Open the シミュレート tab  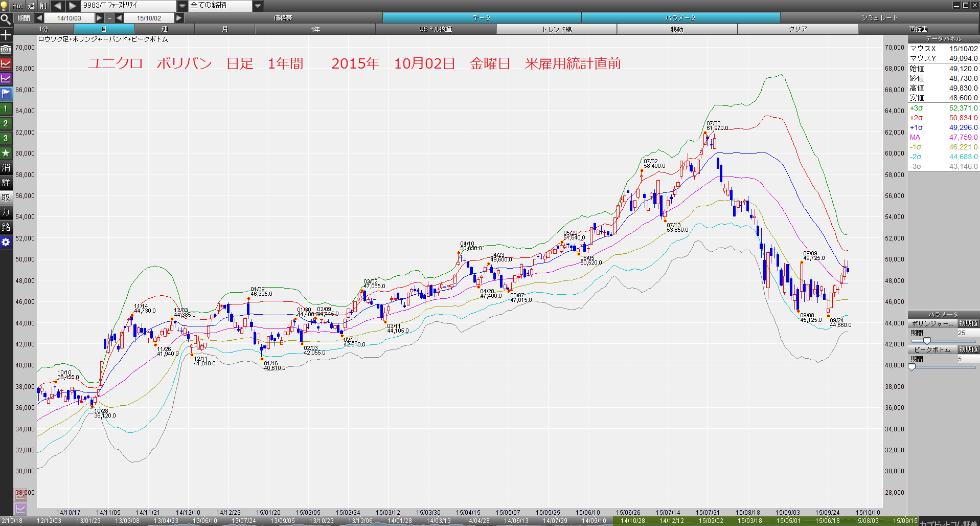tap(879, 18)
